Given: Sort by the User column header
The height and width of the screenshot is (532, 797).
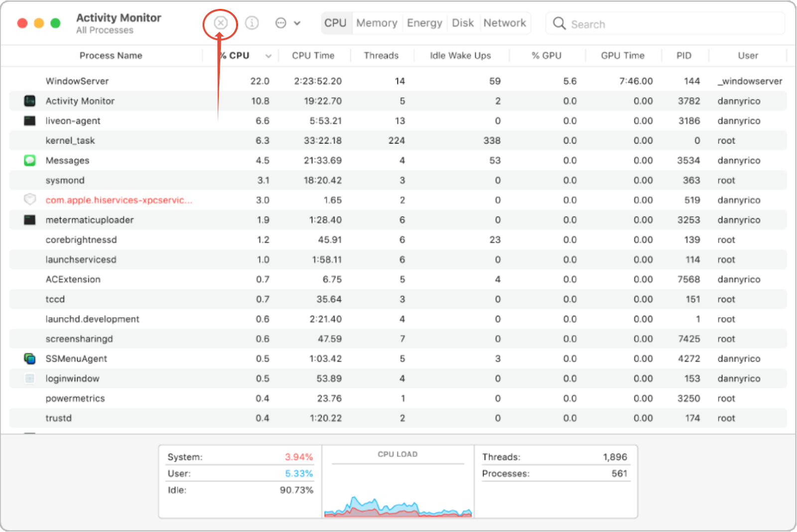Looking at the screenshot, I should pyautogui.click(x=748, y=55).
